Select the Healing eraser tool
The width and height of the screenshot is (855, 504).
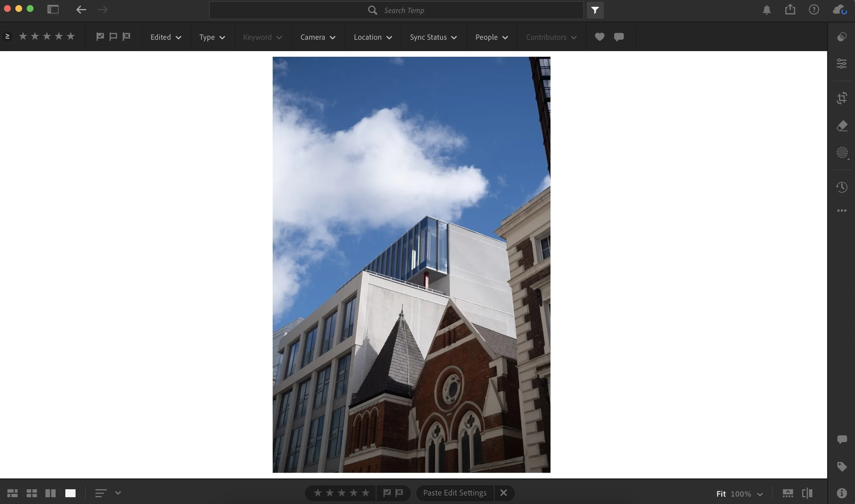click(841, 126)
